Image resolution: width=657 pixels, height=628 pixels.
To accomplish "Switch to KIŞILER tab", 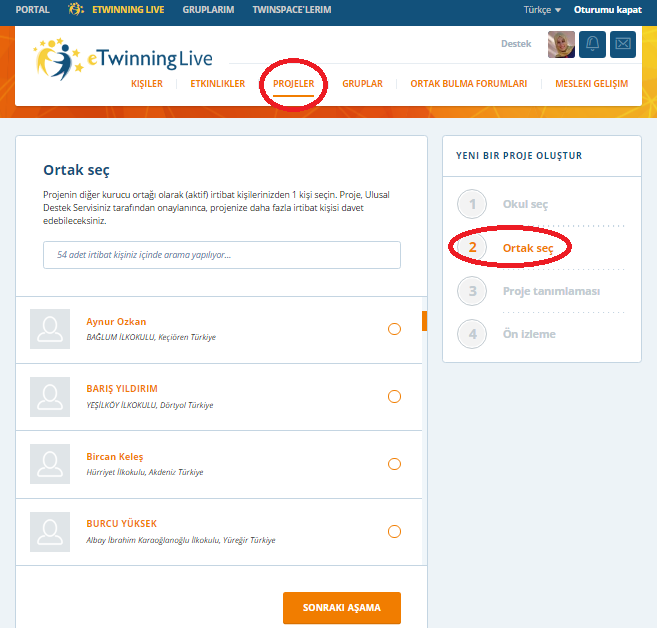I will (x=147, y=84).
